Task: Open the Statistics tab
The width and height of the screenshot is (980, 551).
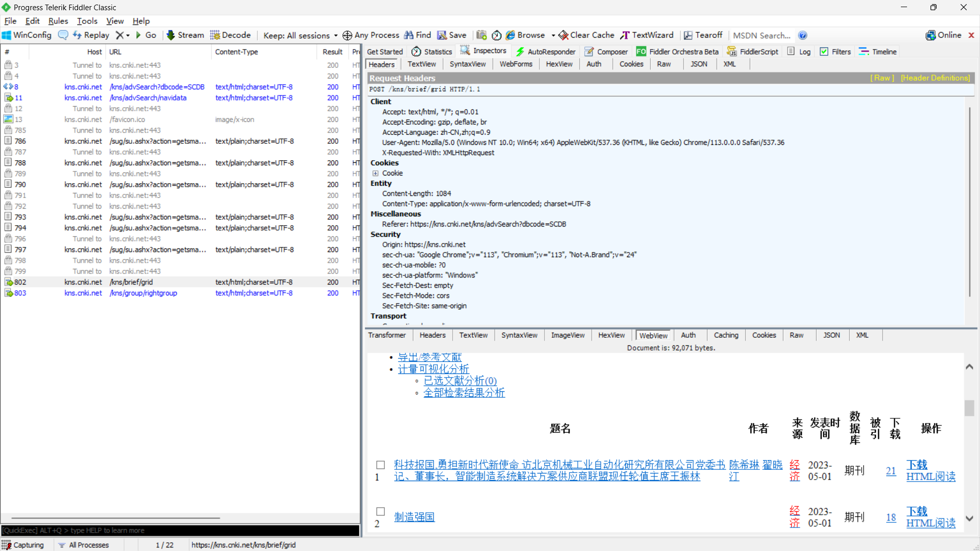Action: [432, 52]
